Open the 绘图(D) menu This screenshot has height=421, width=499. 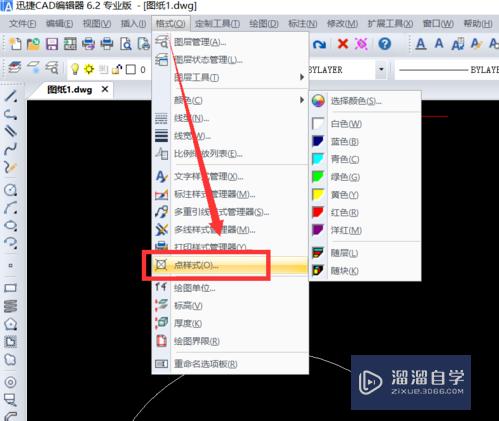264,24
